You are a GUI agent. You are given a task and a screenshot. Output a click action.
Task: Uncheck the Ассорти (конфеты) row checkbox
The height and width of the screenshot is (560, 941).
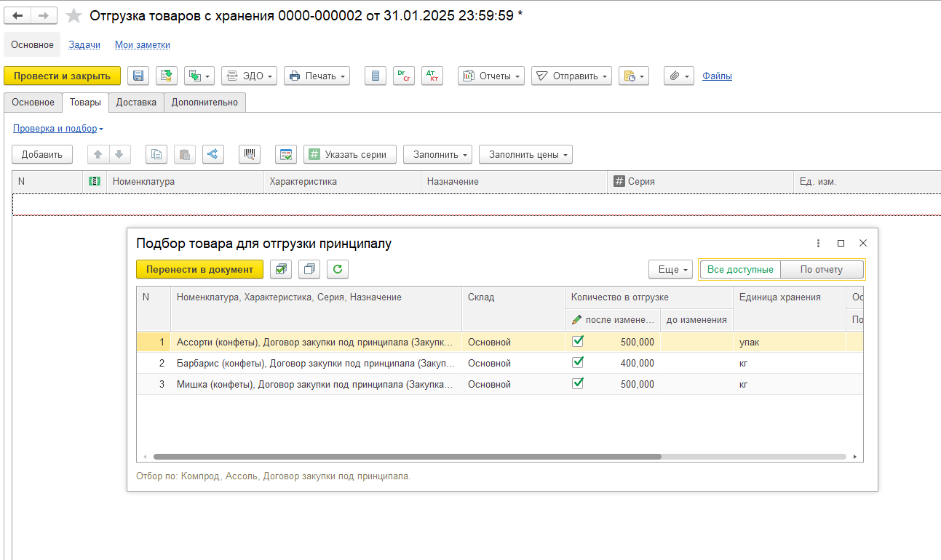pyautogui.click(x=578, y=341)
